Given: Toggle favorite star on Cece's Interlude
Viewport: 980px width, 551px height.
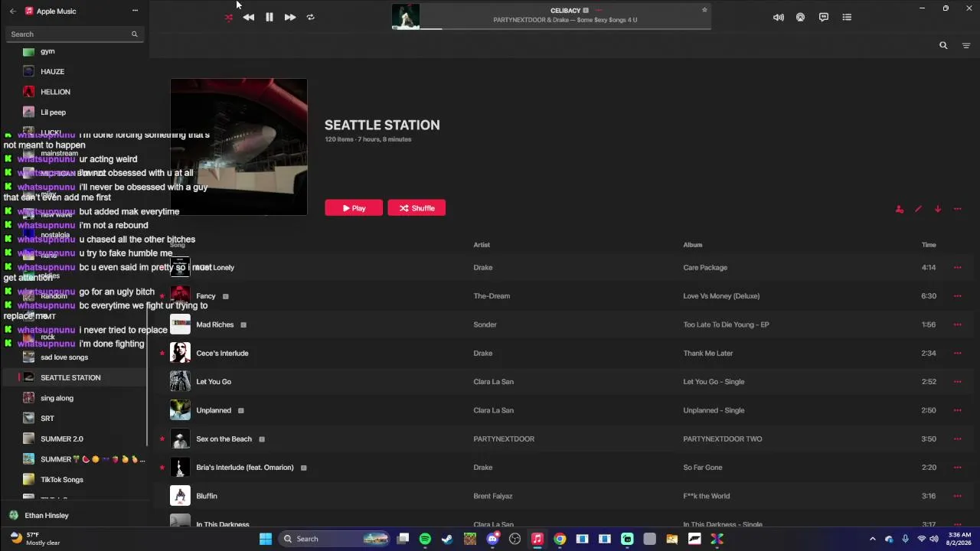Looking at the screenshot, I should (x=162, y=354).
